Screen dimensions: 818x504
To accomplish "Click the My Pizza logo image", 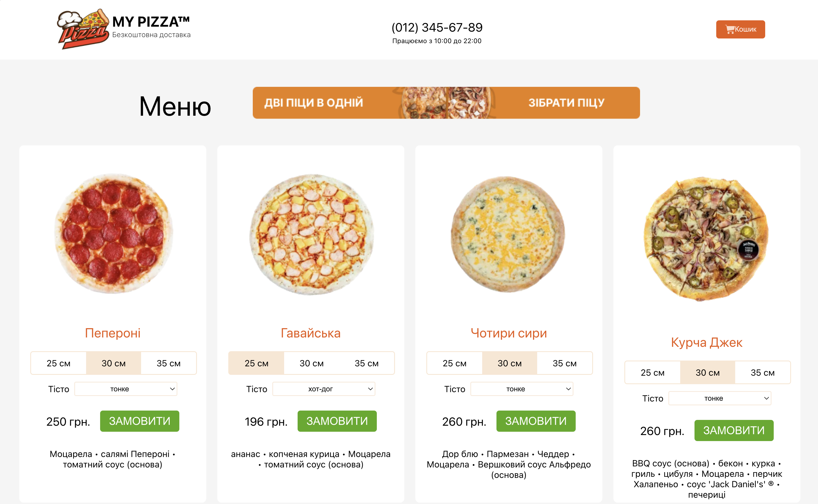I will (83, 29).
